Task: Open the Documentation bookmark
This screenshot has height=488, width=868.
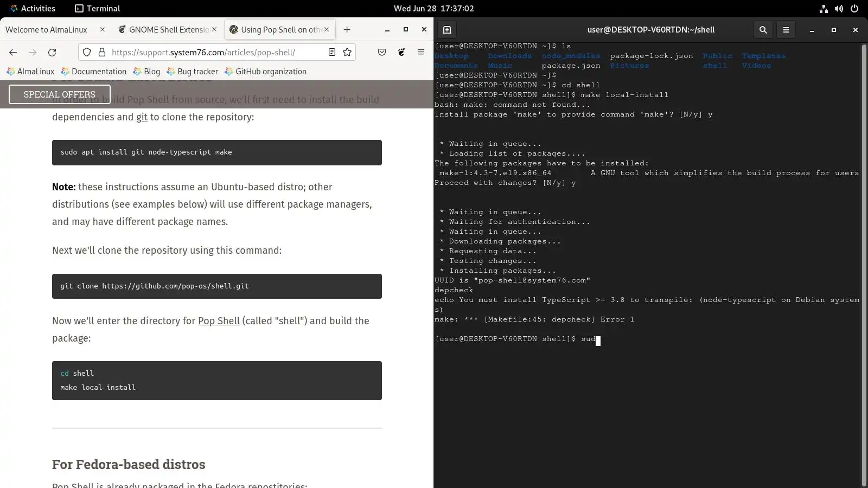Action: coord(94,72)
